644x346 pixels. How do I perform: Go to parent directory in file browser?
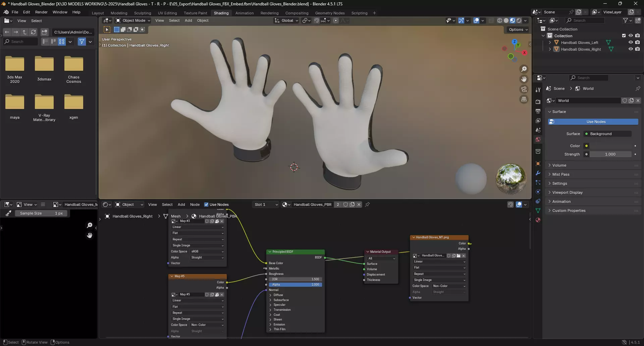coord(24,32)
